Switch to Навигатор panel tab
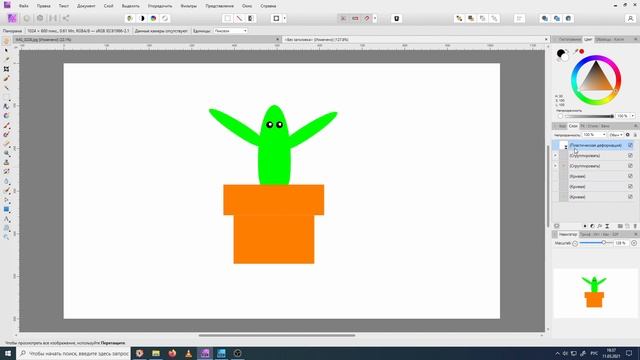Image resolution: width=640 pixels, height=360 pixels. click(x=568, y=234)
